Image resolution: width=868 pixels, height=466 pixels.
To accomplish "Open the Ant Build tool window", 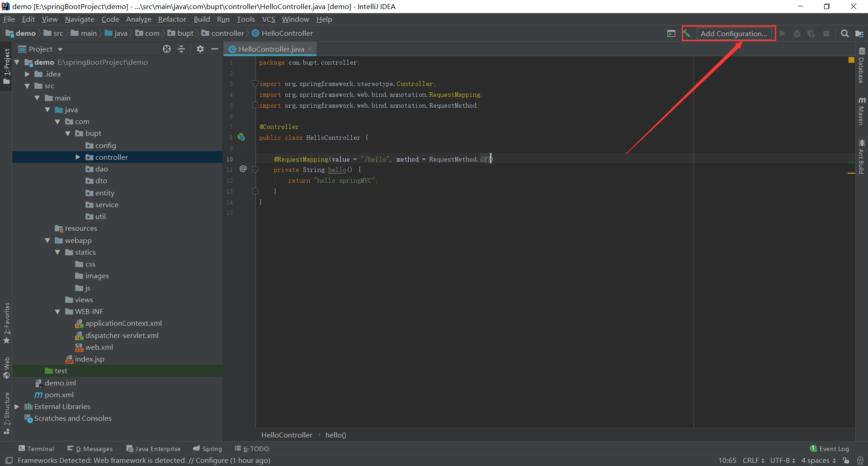I will [x=862, y=157].
